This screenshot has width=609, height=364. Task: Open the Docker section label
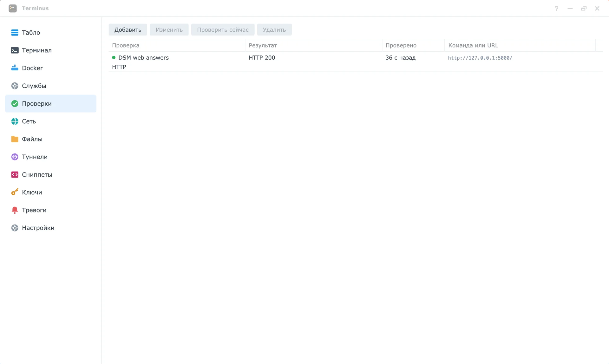pos(32,68)
